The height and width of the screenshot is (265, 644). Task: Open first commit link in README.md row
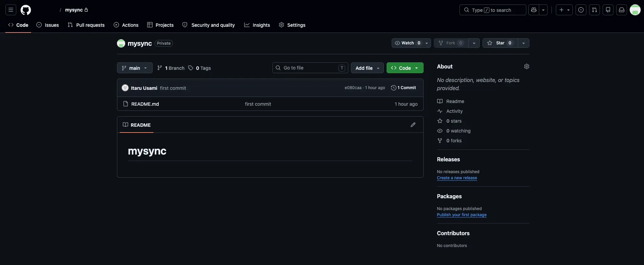[x=258, y=104]
